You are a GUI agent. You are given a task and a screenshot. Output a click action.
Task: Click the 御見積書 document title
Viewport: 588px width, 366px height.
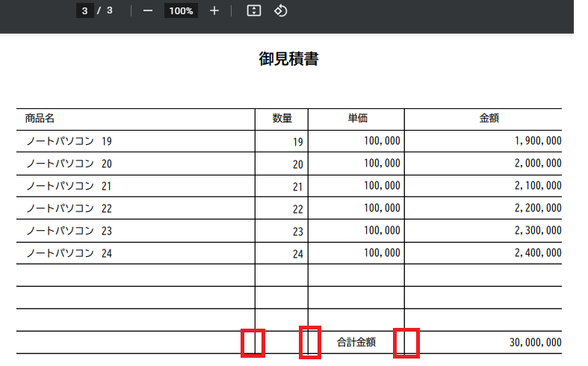coord(288,60)
